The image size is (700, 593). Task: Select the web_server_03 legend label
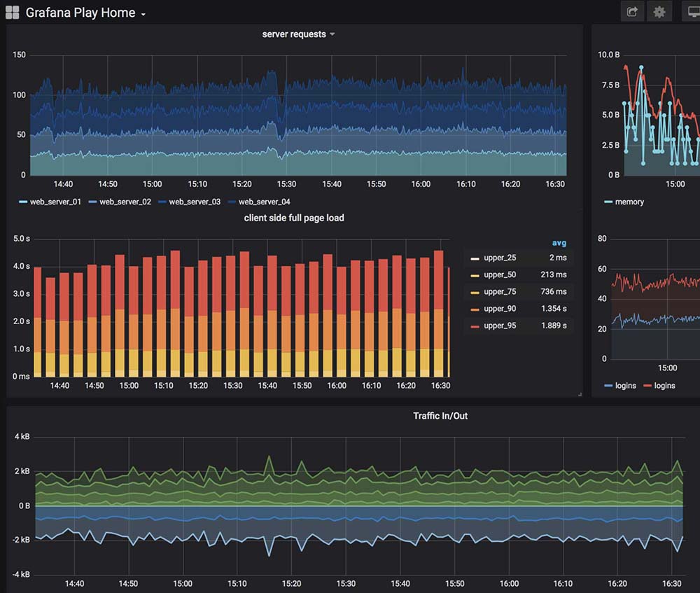coord(195,202)
